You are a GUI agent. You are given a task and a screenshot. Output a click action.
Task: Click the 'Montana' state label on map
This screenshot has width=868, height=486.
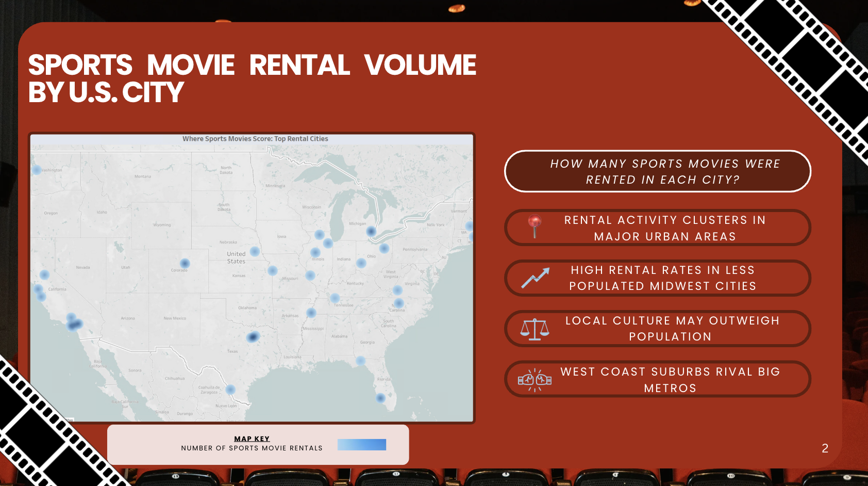tap(143, 176)
